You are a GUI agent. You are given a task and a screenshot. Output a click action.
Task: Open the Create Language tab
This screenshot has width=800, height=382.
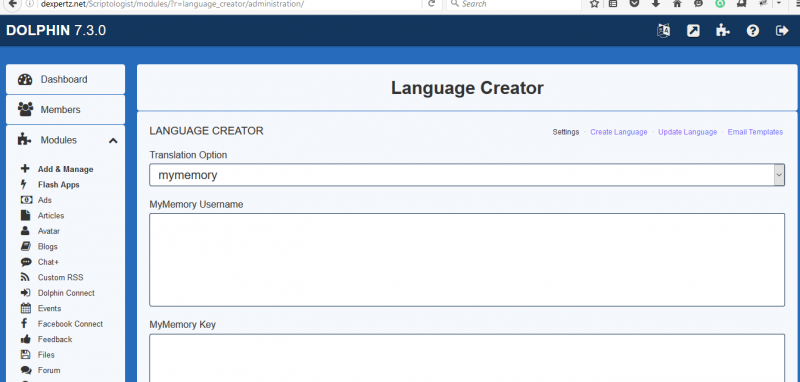pyautogui.click(x=618, y=132)
